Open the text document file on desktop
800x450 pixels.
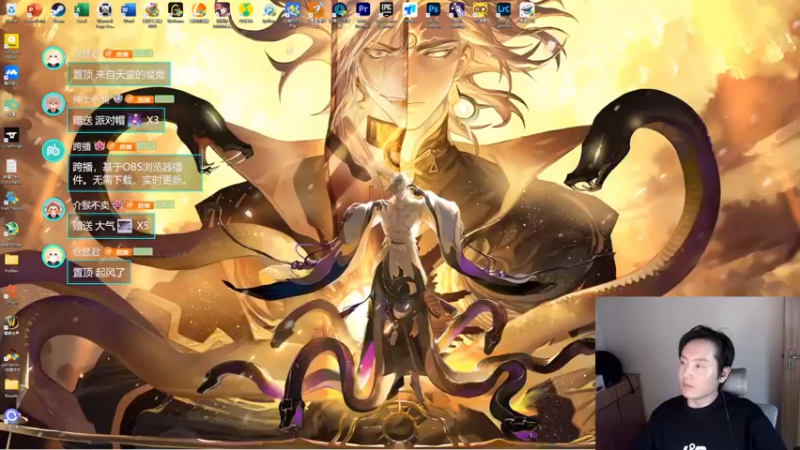(11, 169)
